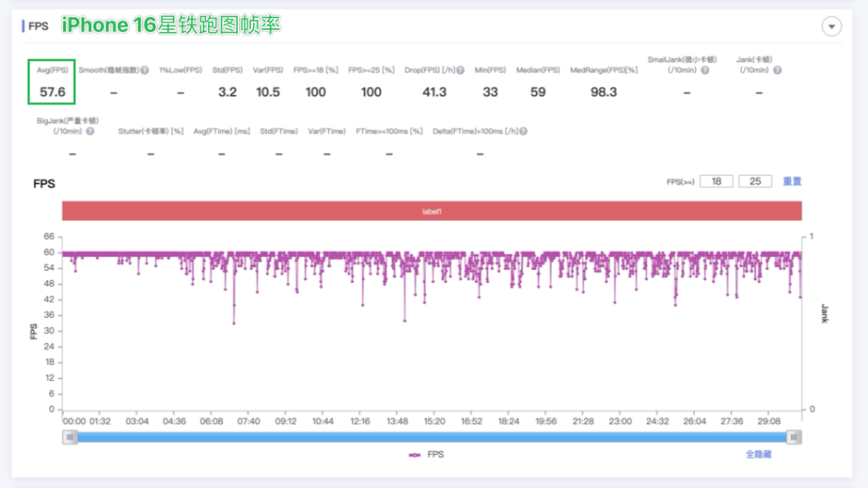Click the 13:48 time axis label
The height and width of the screenshot is (488, 868).
click(397, 421)
